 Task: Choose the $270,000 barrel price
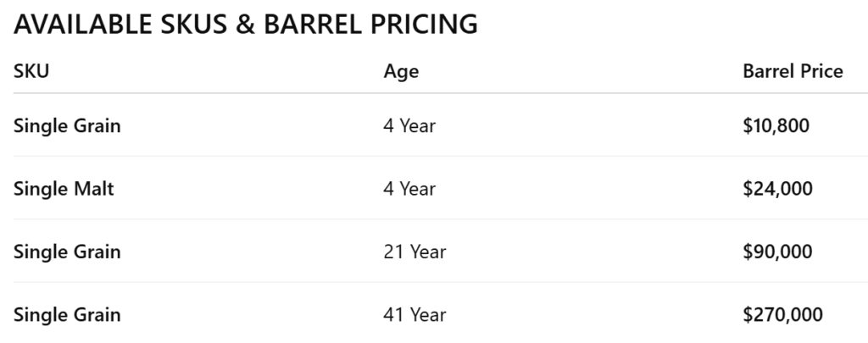point(782,315)
